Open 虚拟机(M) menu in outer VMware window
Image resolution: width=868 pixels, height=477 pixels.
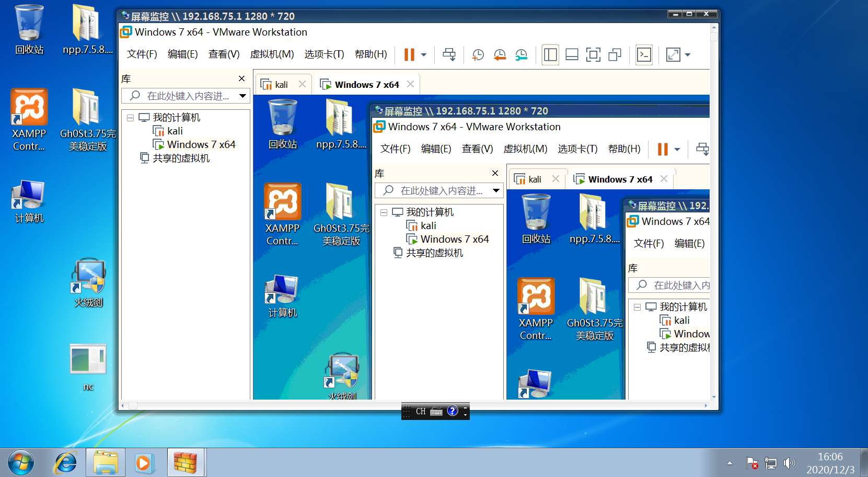[272, 54]
